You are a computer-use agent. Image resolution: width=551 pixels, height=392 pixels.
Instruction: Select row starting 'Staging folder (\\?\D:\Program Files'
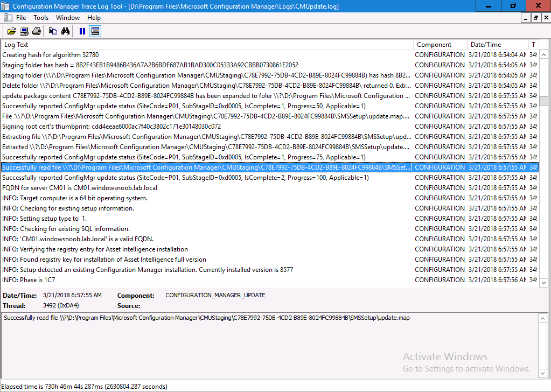[270, 75]
